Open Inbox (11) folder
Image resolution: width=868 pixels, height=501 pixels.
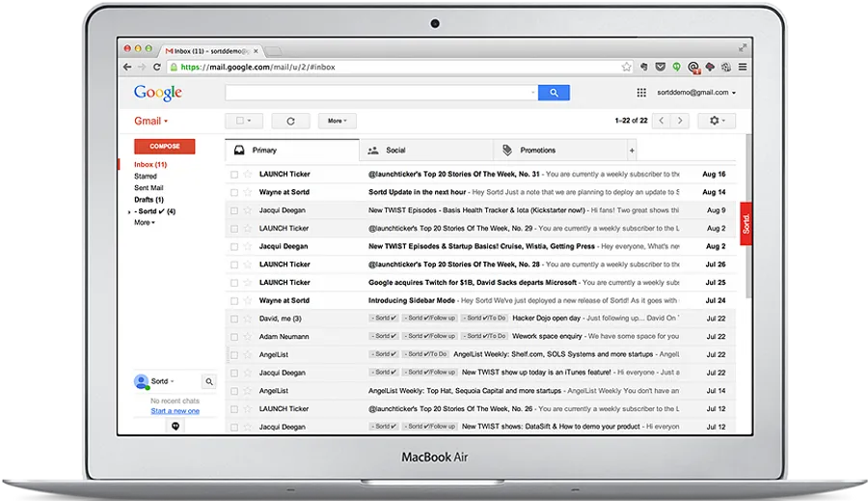point(150,165)
